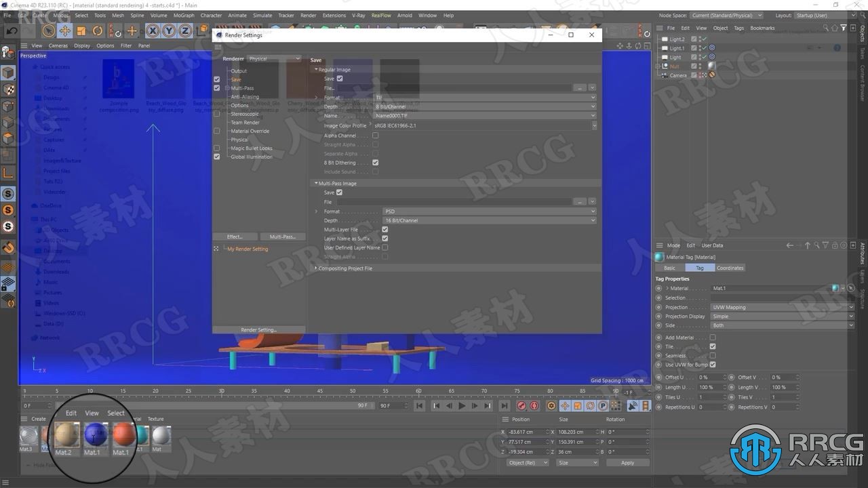Enable the Axis mode L-shaped icon
868x488 pixels.
(8, 174)
